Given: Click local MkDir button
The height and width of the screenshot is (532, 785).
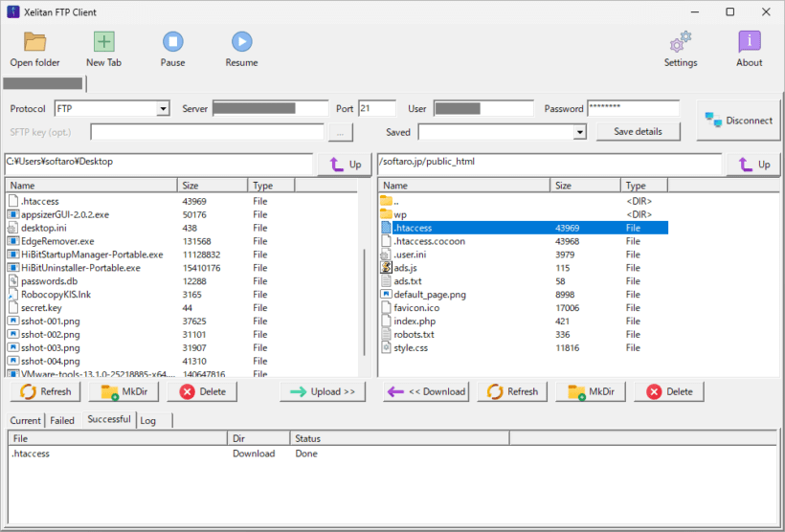Looking at the screenshot, I should pyautogui.click(x=123, y=391).
